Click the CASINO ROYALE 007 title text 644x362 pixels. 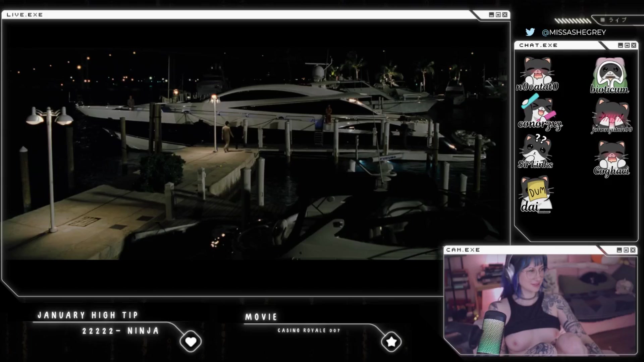(x=309, y=330)
